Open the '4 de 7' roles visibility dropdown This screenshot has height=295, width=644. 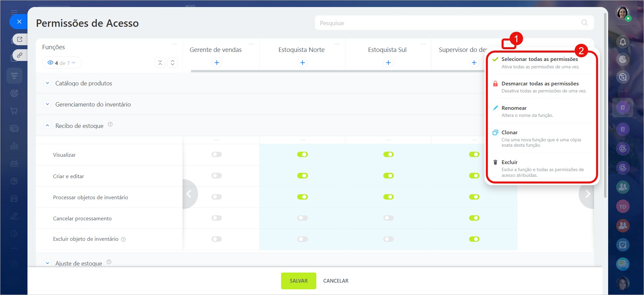(62, 63)
